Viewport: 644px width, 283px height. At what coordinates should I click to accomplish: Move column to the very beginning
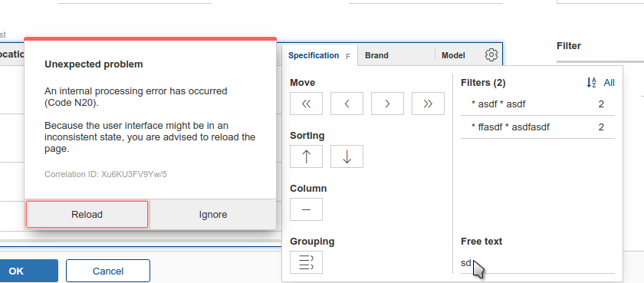tap(306, 104)
